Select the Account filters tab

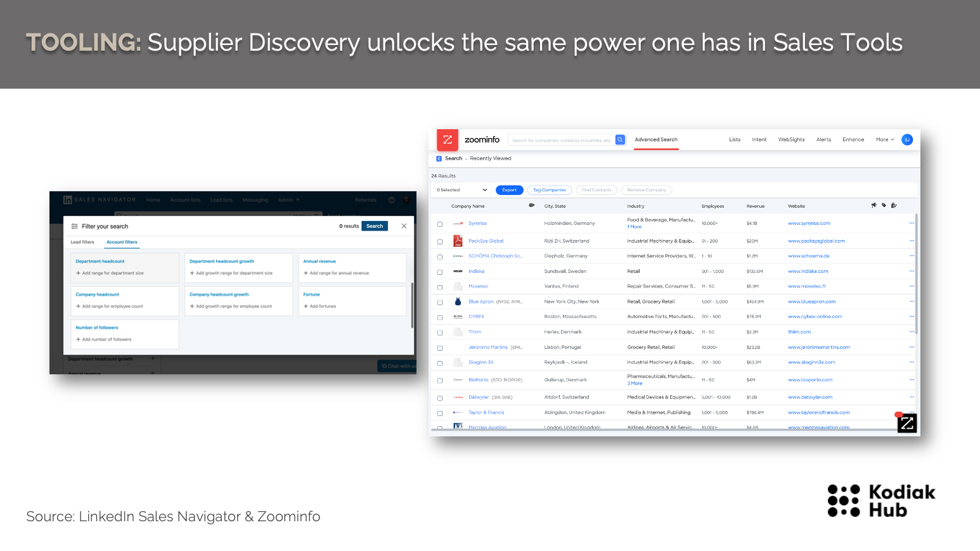point(122,242)
